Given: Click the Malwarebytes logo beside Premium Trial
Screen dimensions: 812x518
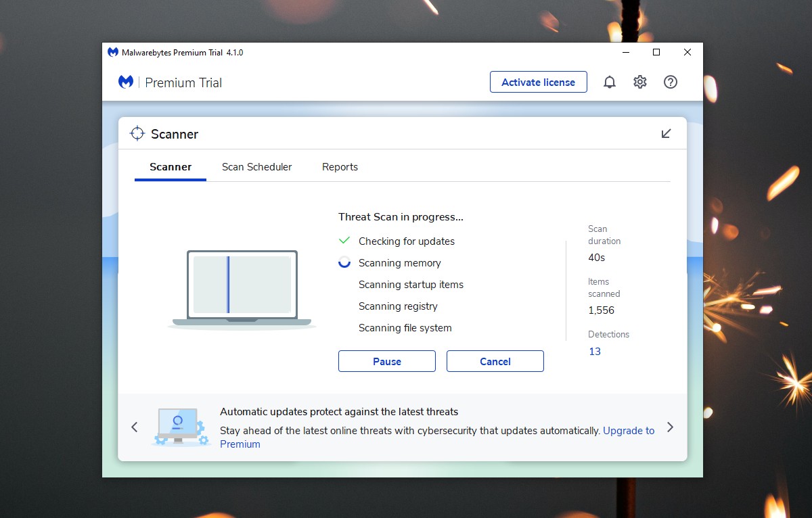Looking at the screenshot, I should pyautogui.click(x=126, y=83).
